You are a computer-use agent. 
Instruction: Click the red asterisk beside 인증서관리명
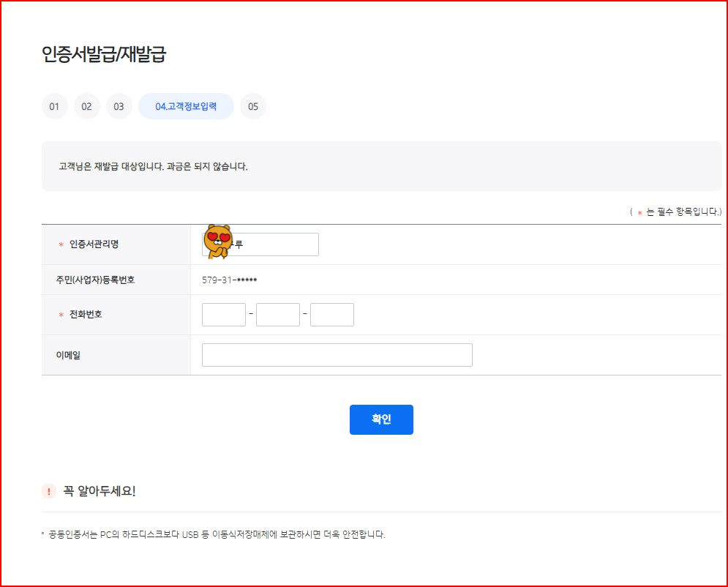click(x=59, y=244)
